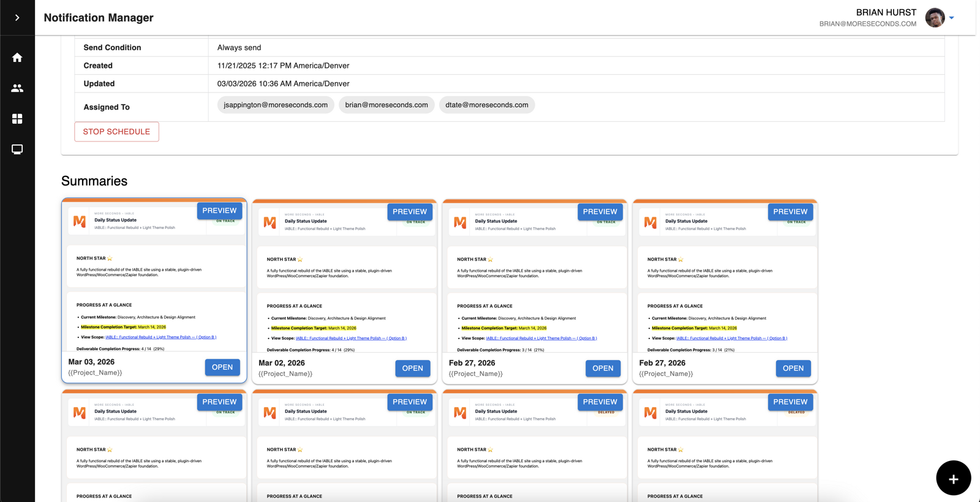The image size is (980, 502).
Task: Click the 'Send Condition' row label
Action: [x=112, y=48]
